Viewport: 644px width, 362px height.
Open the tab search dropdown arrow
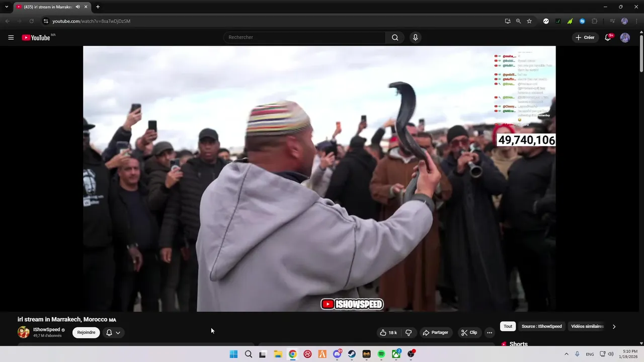7,7
